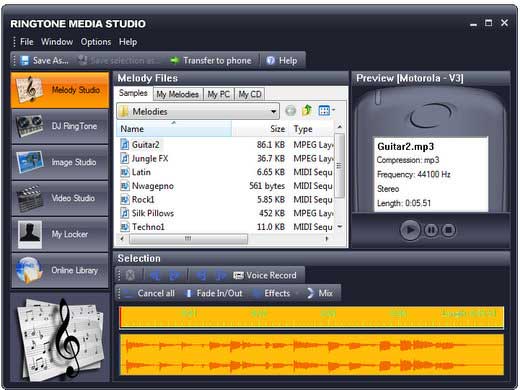Click the waveform timeline ruler

[312, 318]
